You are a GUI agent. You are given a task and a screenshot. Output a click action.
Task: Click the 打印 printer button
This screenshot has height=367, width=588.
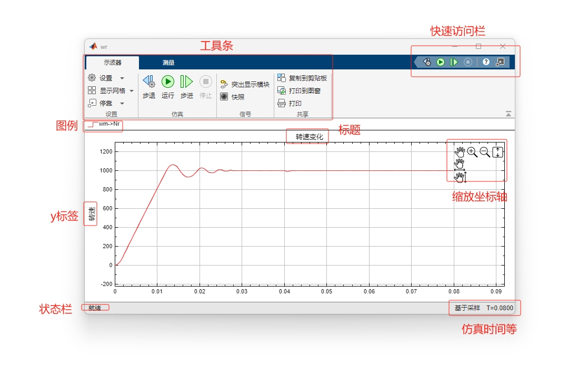click(289, 103)
